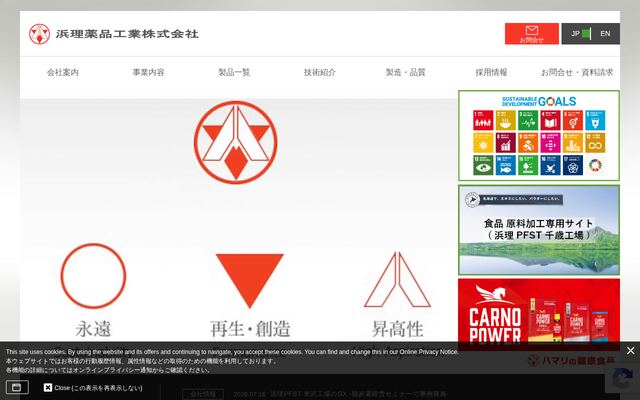Open the 採用情報 menu
The width and height of the screenshot is (640, 400).
[491, 72]
